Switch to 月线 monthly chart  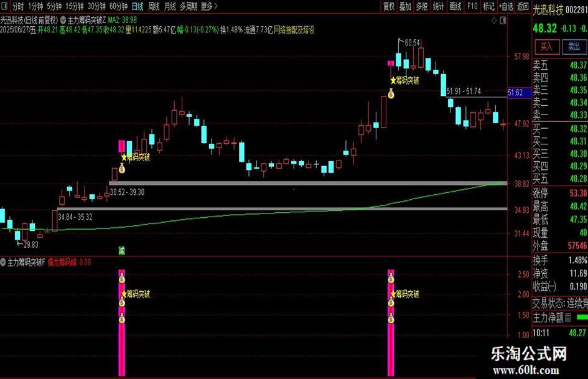(x=170, y=6)
